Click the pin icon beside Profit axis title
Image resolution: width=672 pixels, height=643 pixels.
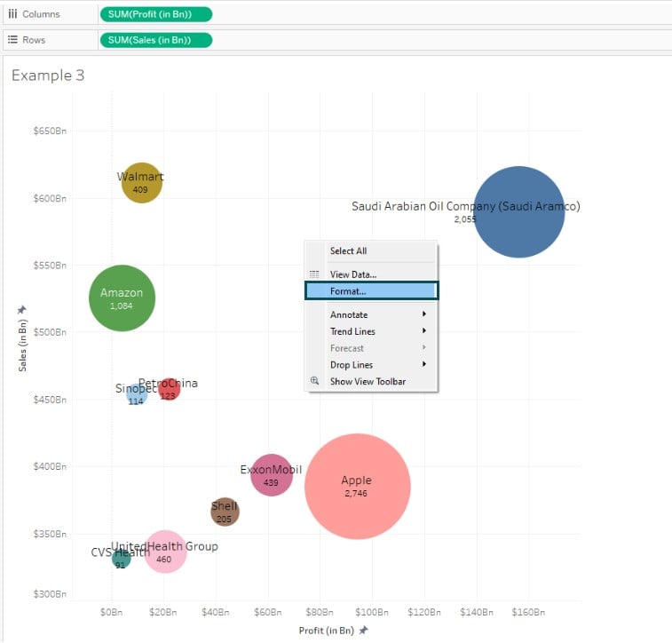[x=363, y=631]
